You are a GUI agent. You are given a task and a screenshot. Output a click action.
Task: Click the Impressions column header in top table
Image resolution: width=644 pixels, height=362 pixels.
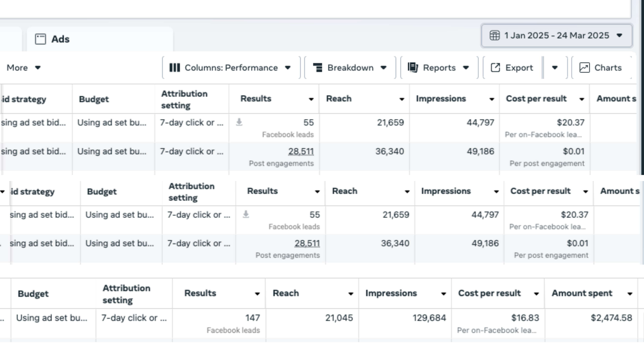[x=441, y=99]
